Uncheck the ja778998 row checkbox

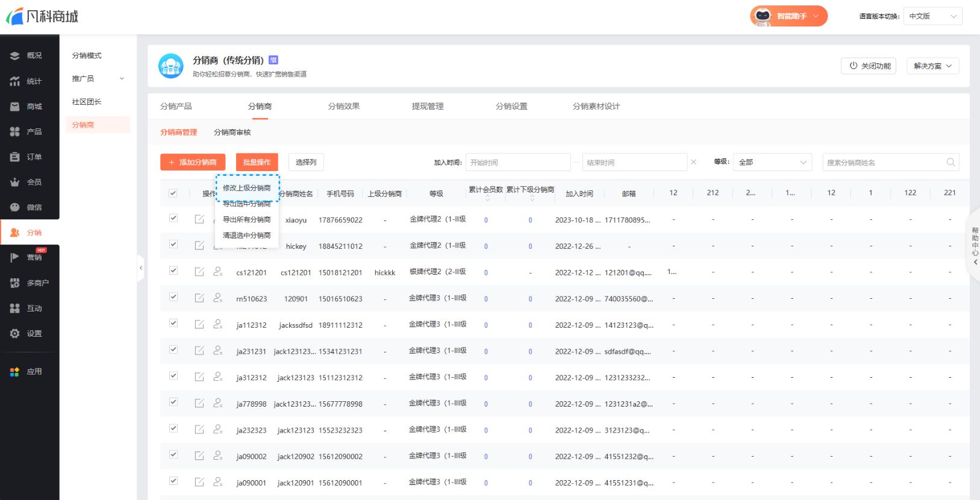point(173,402)
